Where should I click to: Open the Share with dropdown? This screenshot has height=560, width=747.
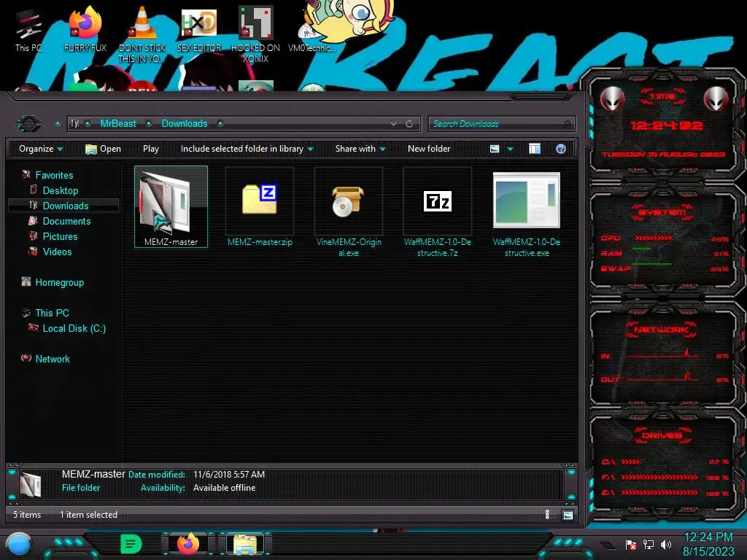pyautogui.click(x=360, y=149)
